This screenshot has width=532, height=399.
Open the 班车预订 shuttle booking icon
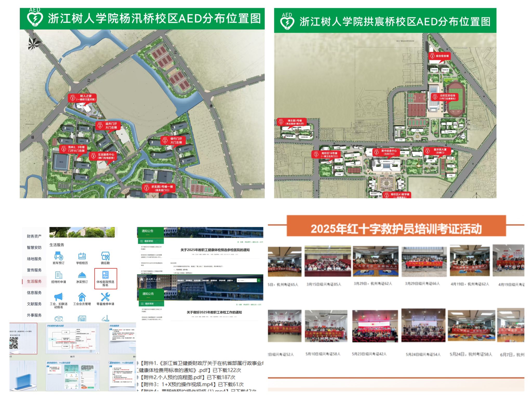coord(59,256)
